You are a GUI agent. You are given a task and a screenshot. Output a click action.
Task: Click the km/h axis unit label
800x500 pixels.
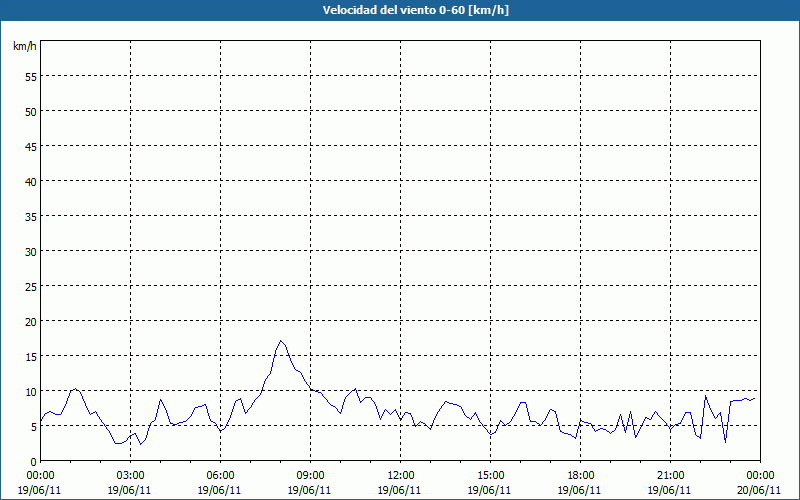coord(25,46)
